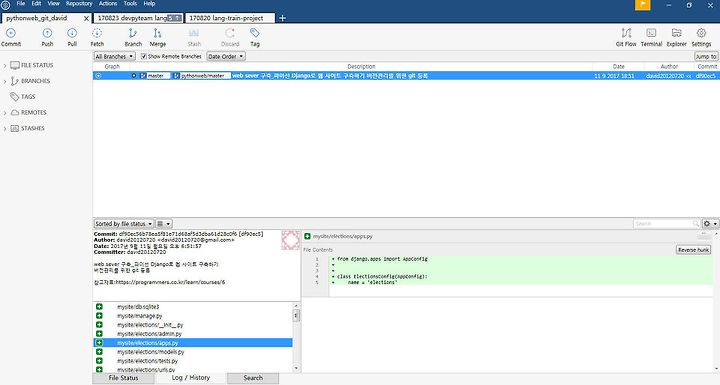This screenshot has height=385, width=720.
Task: Select the pythonweb/master remote label
Action: (202, 76)
